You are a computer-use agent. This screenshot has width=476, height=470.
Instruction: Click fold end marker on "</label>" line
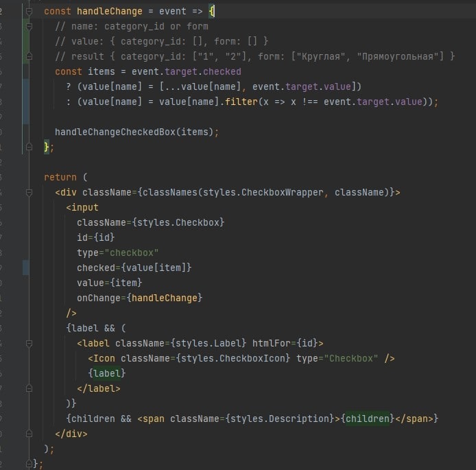(x=29, y=388)
